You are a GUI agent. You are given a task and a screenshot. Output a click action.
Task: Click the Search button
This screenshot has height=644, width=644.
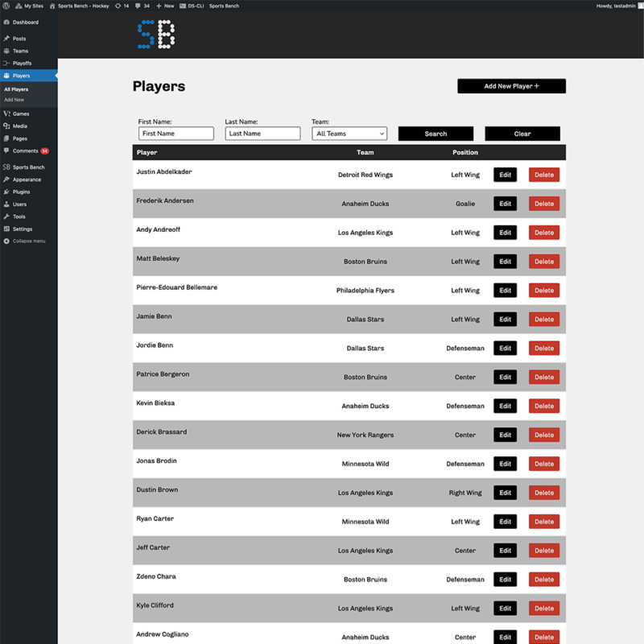436,134
